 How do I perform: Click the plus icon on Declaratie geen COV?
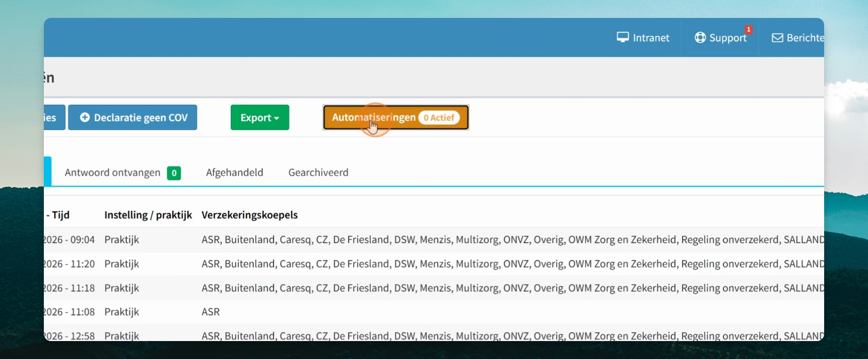pyautogui.click(x=85, y=117)
